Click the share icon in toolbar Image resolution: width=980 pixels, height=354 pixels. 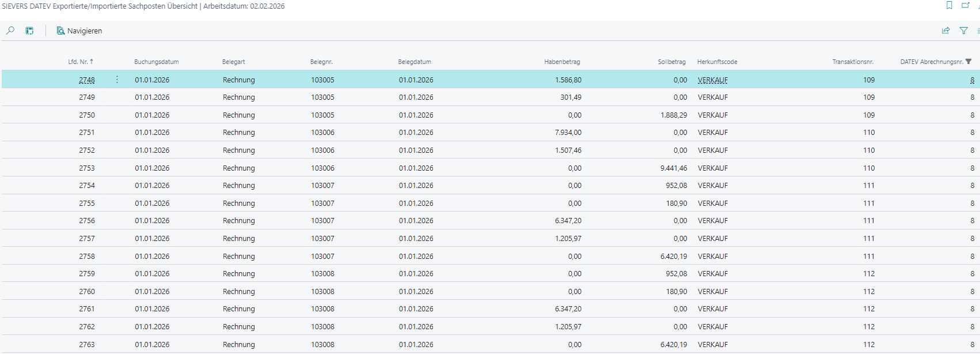[x=945, y=31]
